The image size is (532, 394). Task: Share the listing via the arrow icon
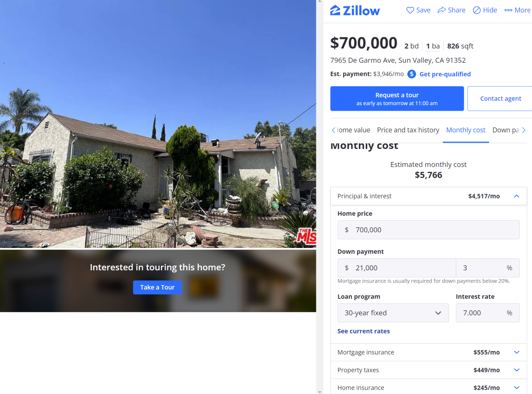point(442,10)
